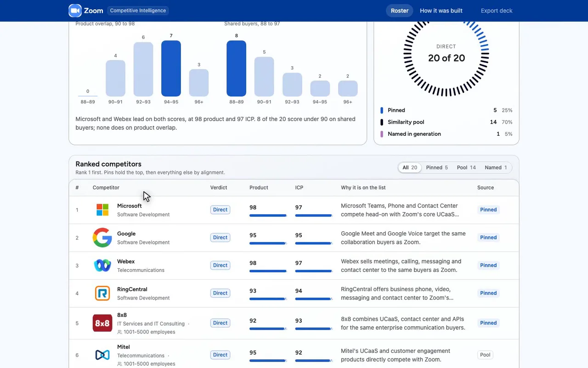This screenshot has width=588, height=368.
Task: Open the Mitel logo icon
Action: click(102, 355)
